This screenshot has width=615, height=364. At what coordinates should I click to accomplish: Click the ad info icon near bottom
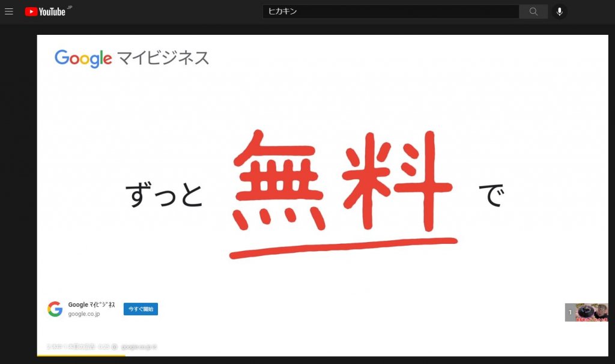114,347
